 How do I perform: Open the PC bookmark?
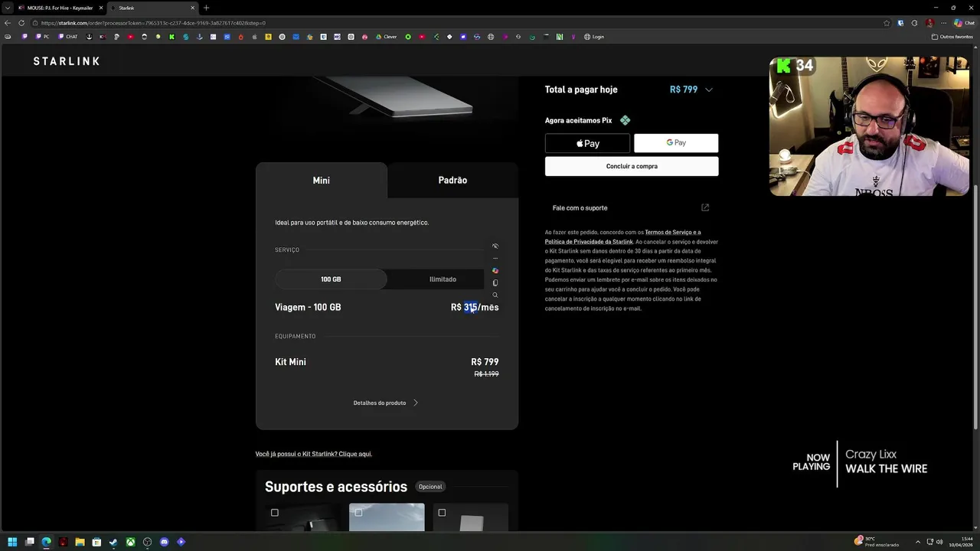[41, 37]
